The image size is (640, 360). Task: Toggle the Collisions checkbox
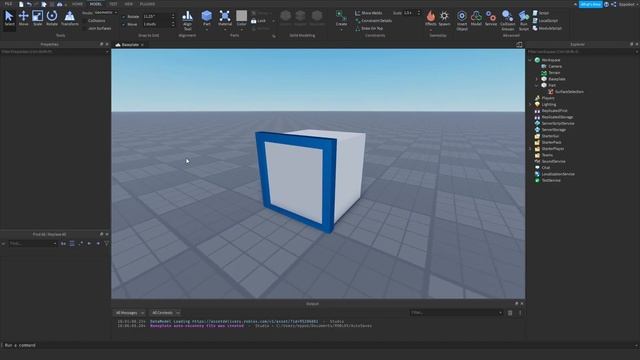84,20
